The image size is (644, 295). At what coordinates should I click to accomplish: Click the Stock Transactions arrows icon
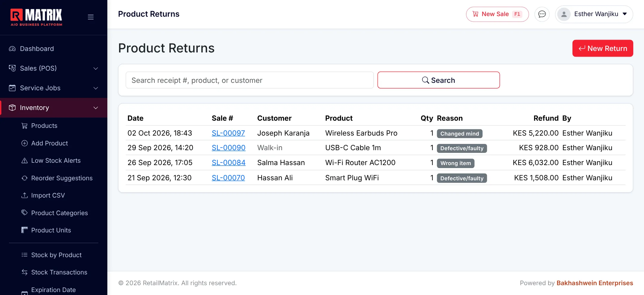pyautogui.click(x=24, y=272)
